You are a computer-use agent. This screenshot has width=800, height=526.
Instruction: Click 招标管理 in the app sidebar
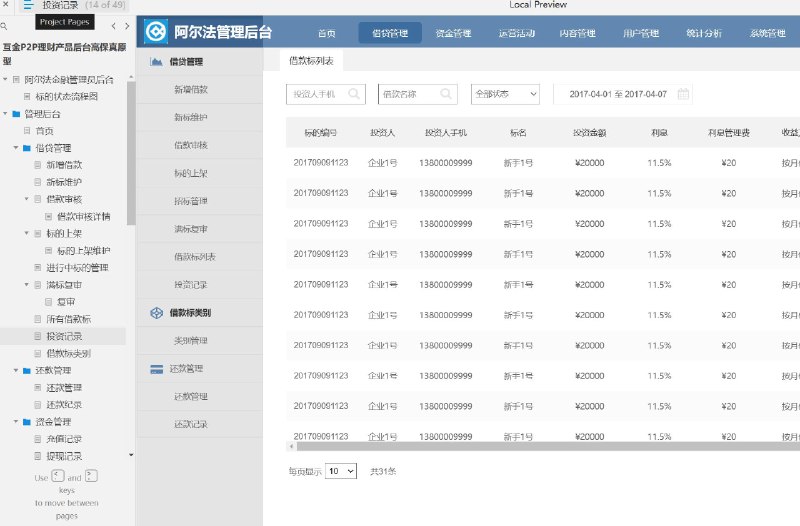click(x=191, y=201)
